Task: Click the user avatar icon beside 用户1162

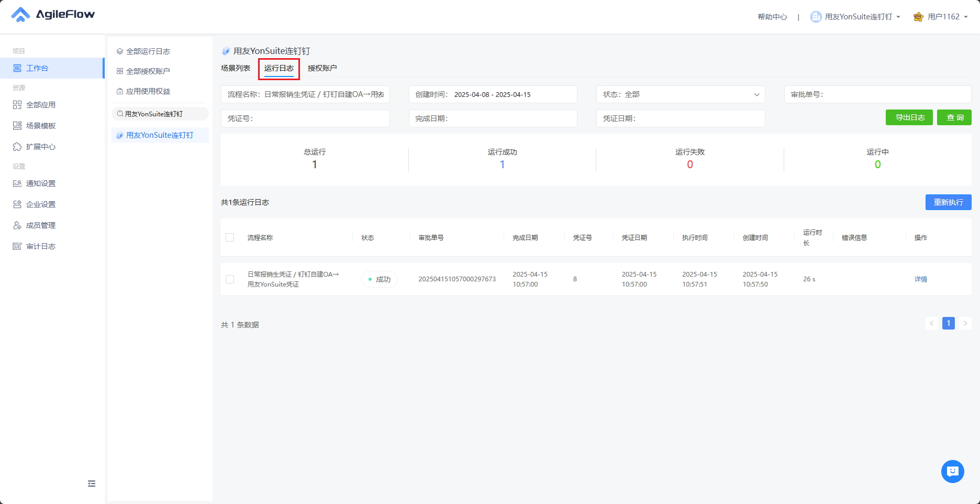Action: point(918,17)
